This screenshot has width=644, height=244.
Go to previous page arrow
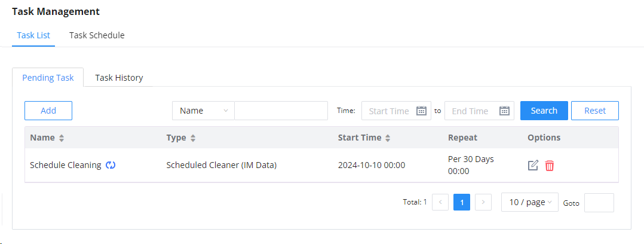[x=440, y=202]
